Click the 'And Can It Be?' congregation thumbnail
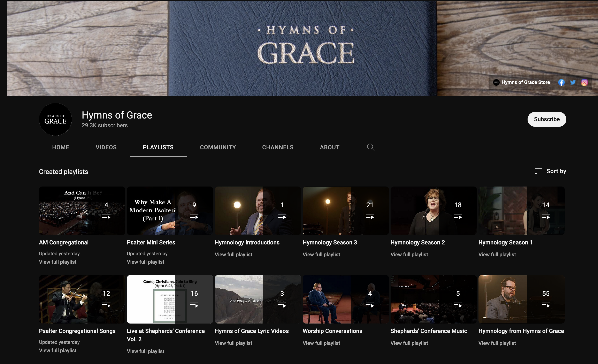The width and height of the screenshot is (598, 364). (82, 211)
